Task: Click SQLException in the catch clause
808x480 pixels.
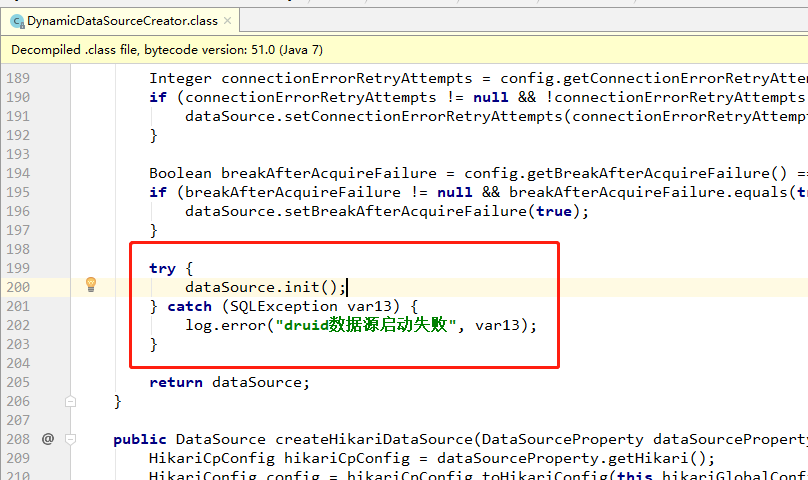Action: coord(283,306)
